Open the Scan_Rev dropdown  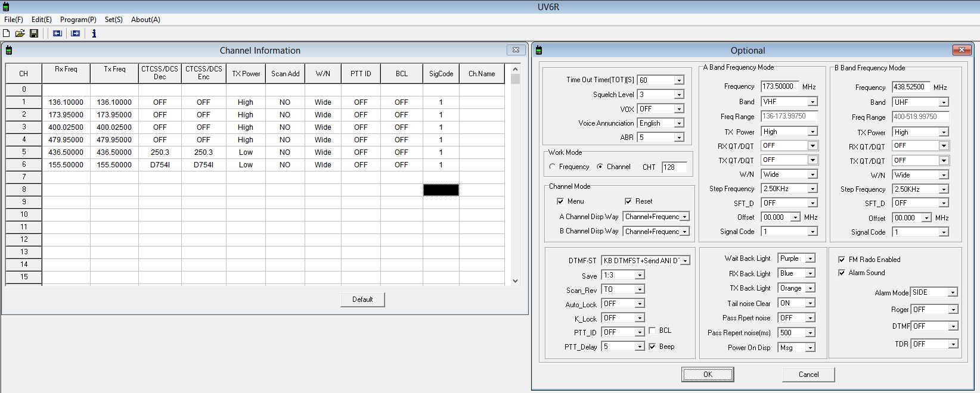coord(640,289)
